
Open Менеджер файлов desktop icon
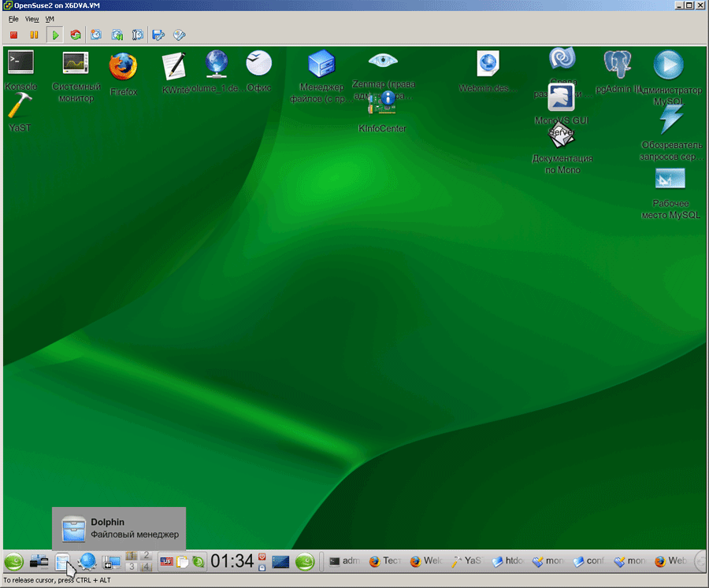[x=321, y=76]
